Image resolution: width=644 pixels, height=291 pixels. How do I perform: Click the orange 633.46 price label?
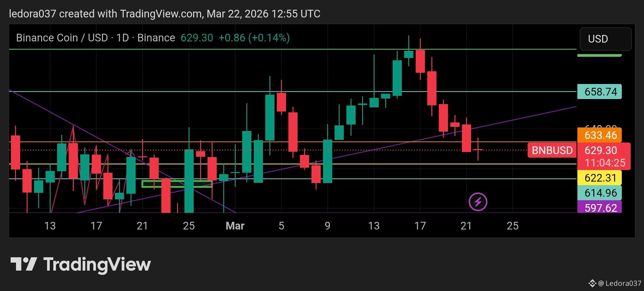[600, 135]
